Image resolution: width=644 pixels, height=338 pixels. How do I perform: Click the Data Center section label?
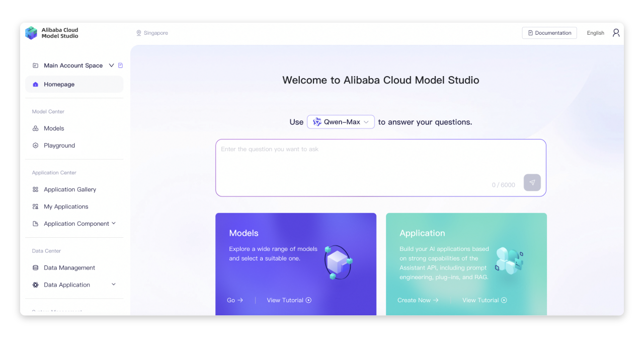46,251
